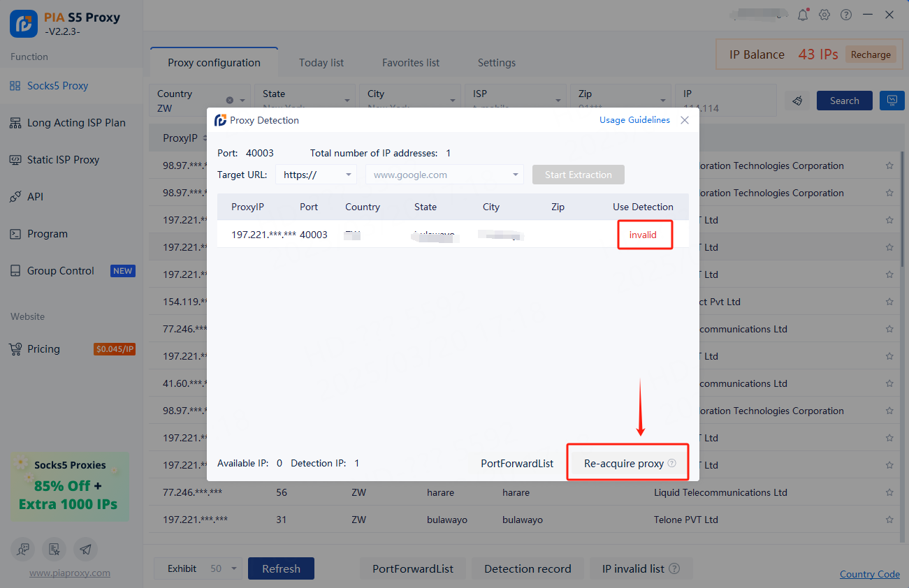Clear the Country ZW filter selection
This screenshot has width=909, height=588.
coord(230,100)
